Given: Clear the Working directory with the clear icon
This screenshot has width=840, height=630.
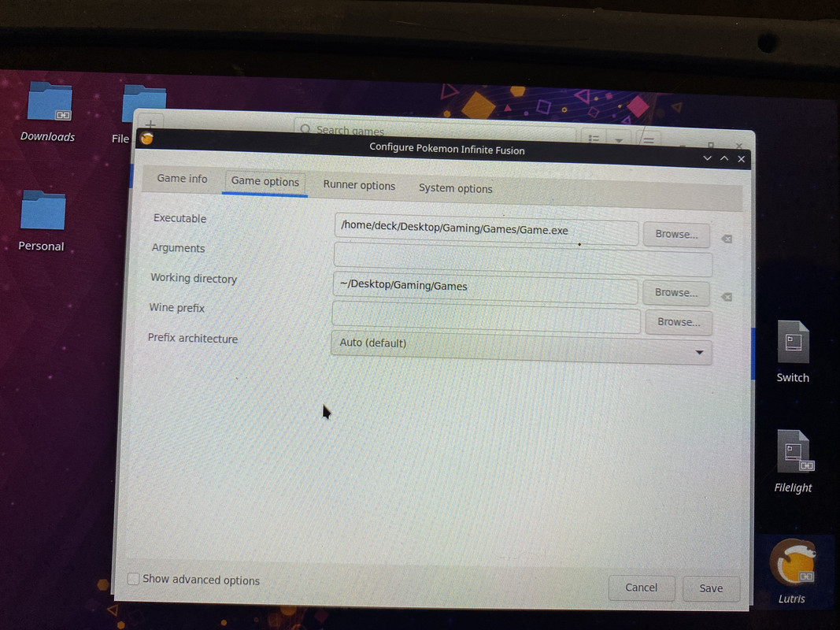Looking at the screenshot, I should [727, 298].
